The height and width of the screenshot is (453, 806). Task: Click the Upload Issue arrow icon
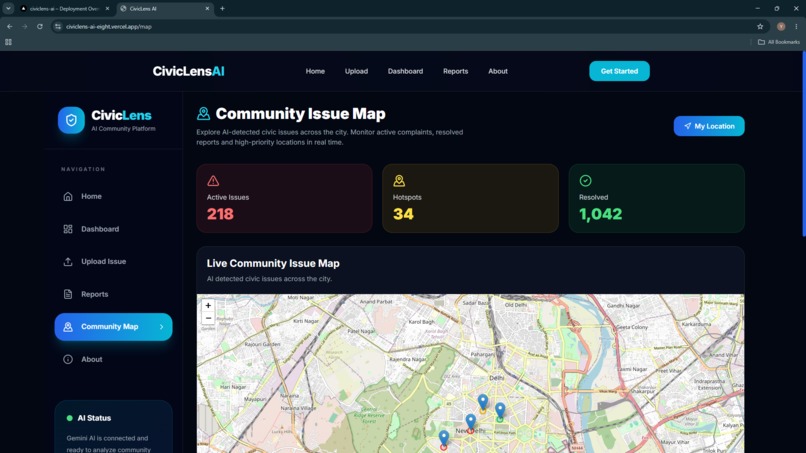tap(68, 262)
